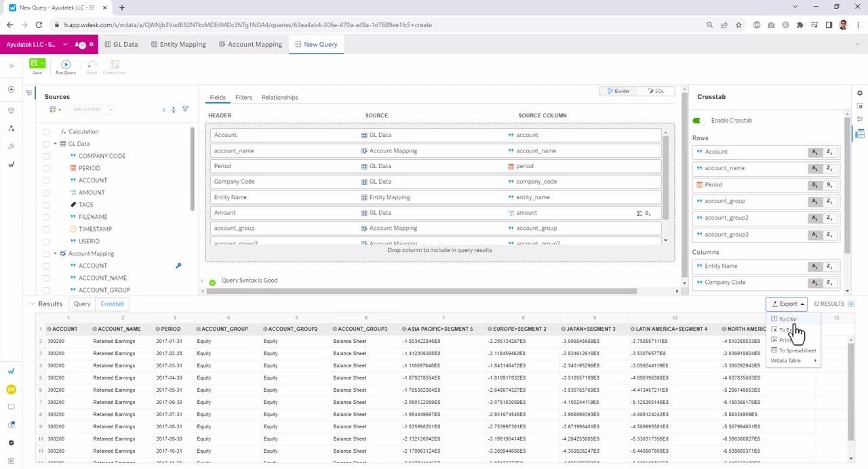This screenshot has height=469, width=868.
Task: Click the filter icon in Sources panel
Action: pyautogui.click(x=185, y=109)
